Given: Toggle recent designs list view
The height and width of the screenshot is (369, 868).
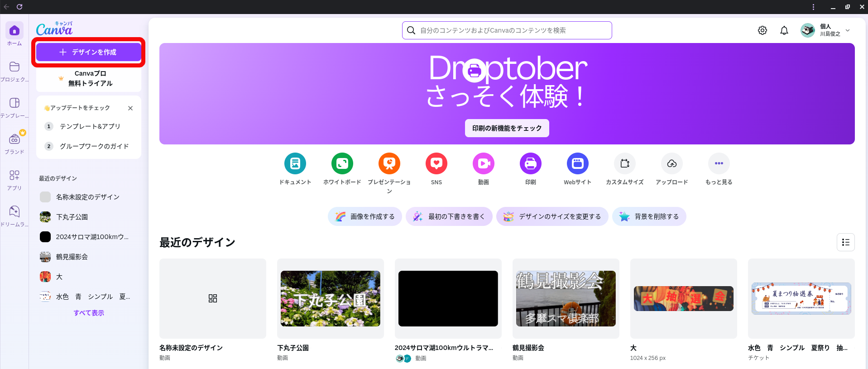Looking at the screenshot, I should click(x=845, y=242).
